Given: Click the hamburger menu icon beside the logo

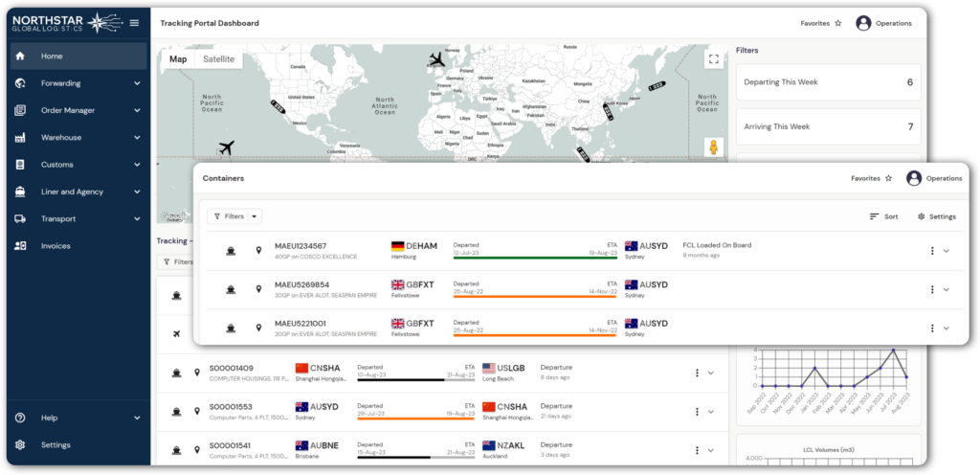Looking at the screenshot, I should pos(134,23).
